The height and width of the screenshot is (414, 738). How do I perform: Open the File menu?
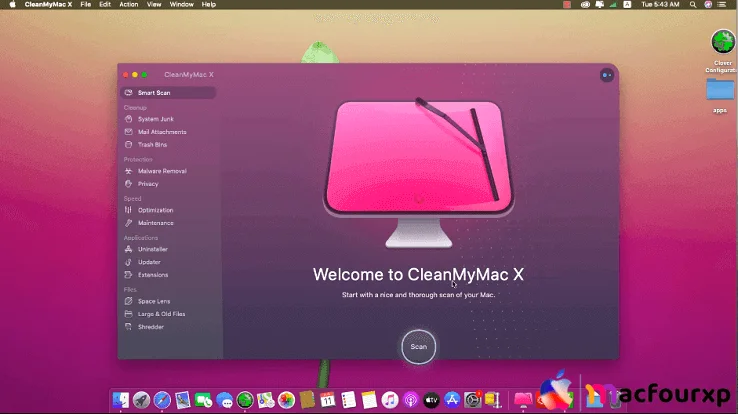[86, 4]
